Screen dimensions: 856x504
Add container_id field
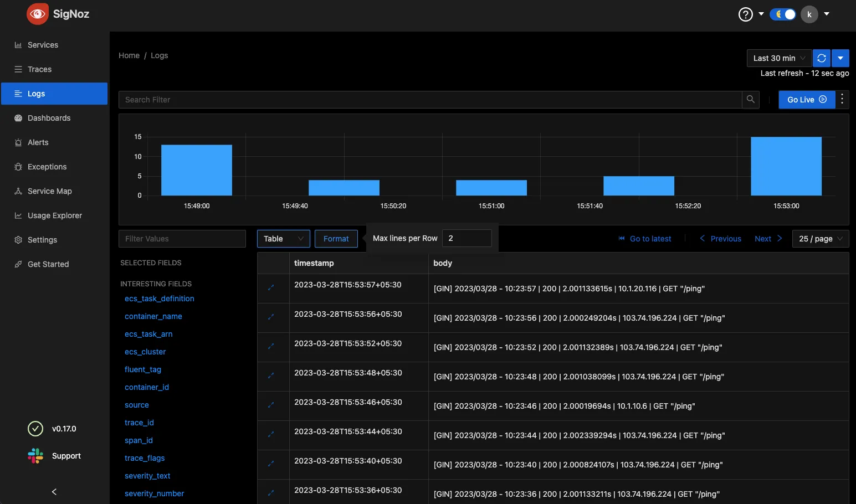point(147,387)
